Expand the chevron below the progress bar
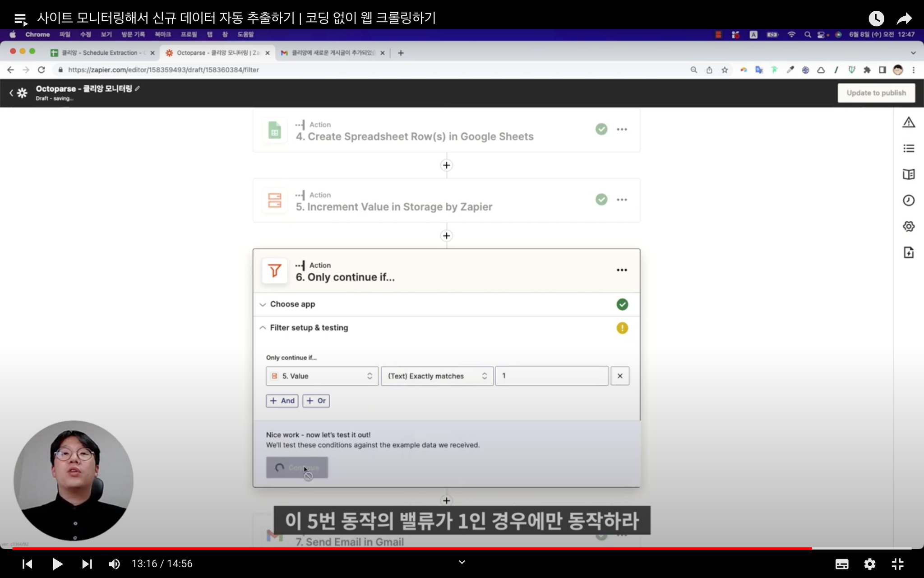 pos(462,562)
